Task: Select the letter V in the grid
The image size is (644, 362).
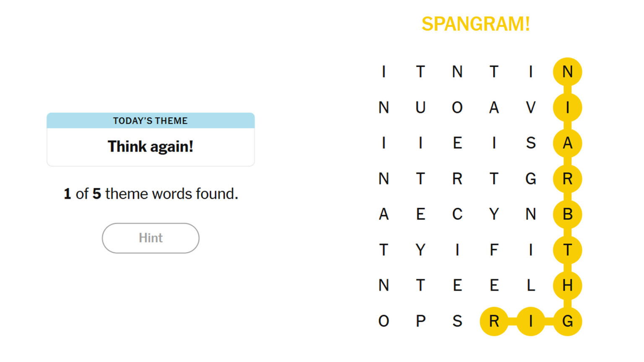Action: pos(531,108)
